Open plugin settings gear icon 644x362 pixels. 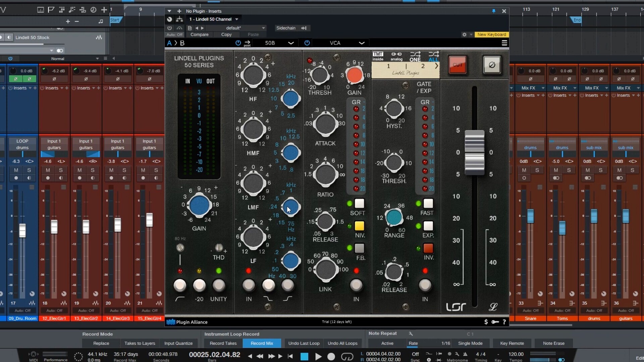click(464, 35)
